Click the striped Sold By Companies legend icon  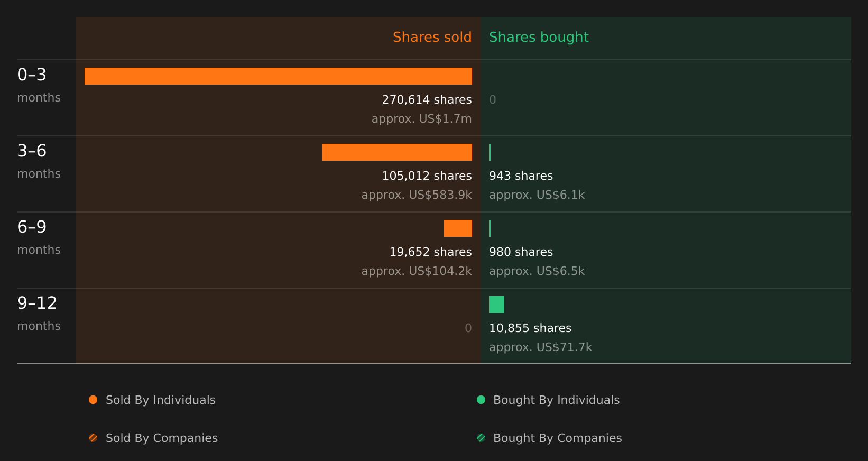[93, 438]
